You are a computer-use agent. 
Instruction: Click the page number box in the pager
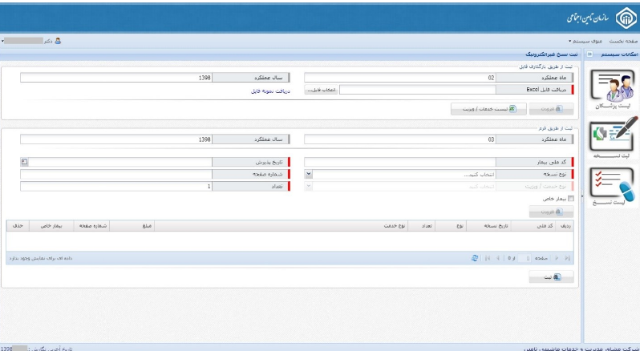click(524, 258)
